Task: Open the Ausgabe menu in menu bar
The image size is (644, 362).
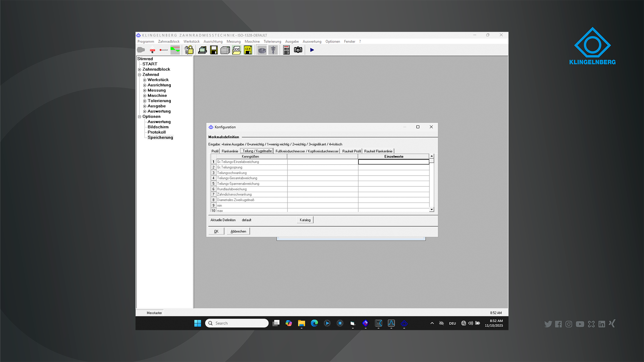Action: [292, 42]
